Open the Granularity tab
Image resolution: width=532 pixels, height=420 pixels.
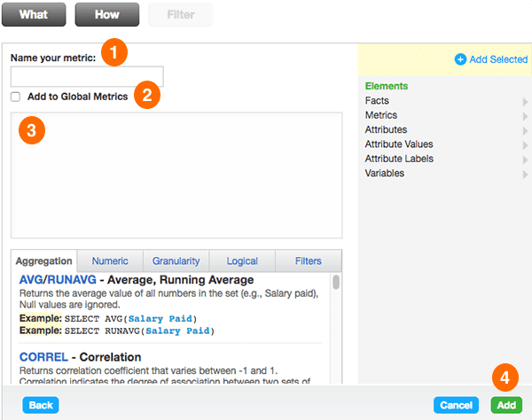pos(176,261)
